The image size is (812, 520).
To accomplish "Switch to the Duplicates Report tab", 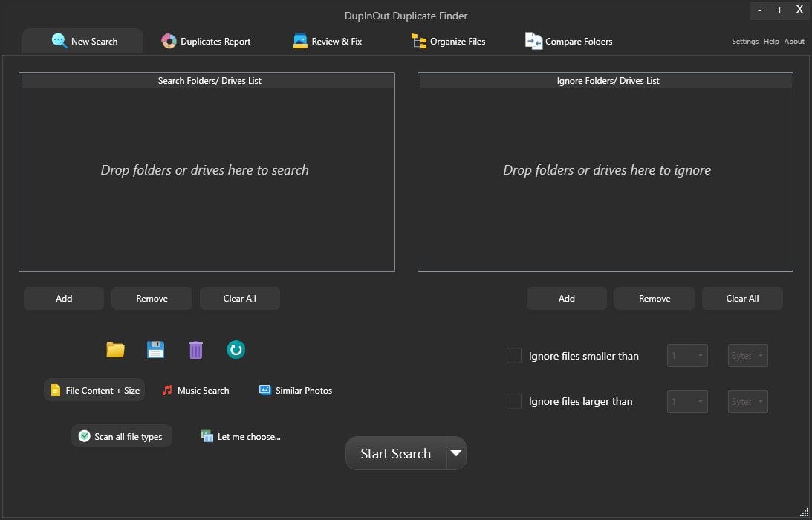I will point(206,42).
